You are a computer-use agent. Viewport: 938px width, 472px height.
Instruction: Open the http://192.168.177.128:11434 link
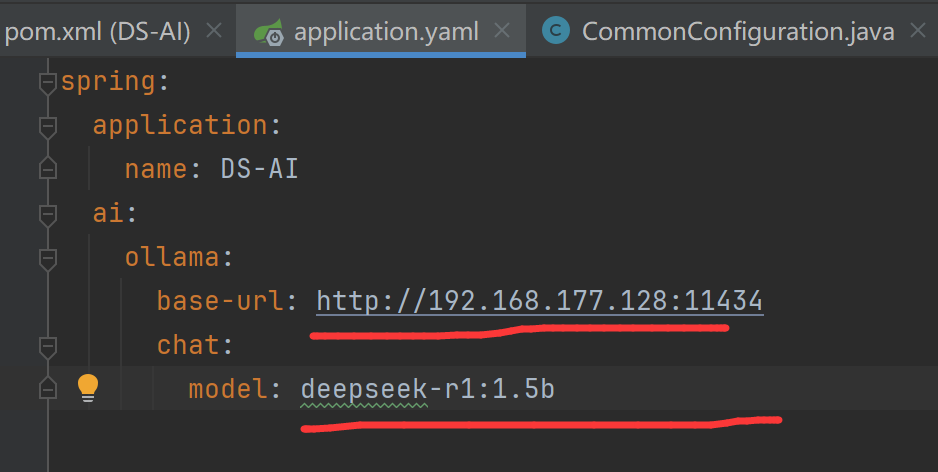[540, 301]
